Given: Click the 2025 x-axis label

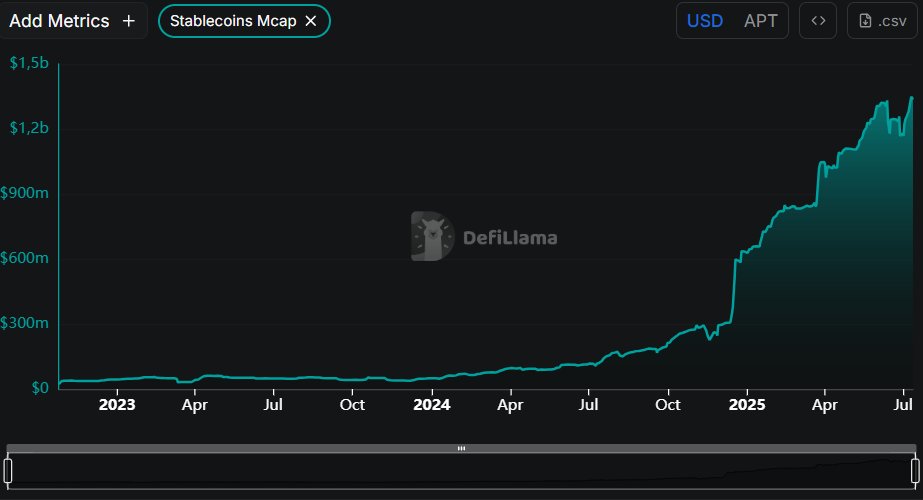Looking at the screenshot, I should (x=747, y=405).
